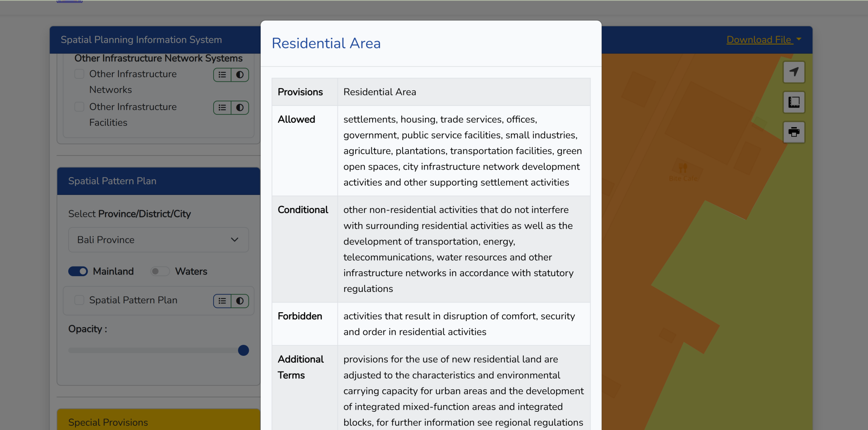Click the Other Infrastructure Network Systems heading
This screenshot has width=868, height=430.
coord(159,58)
